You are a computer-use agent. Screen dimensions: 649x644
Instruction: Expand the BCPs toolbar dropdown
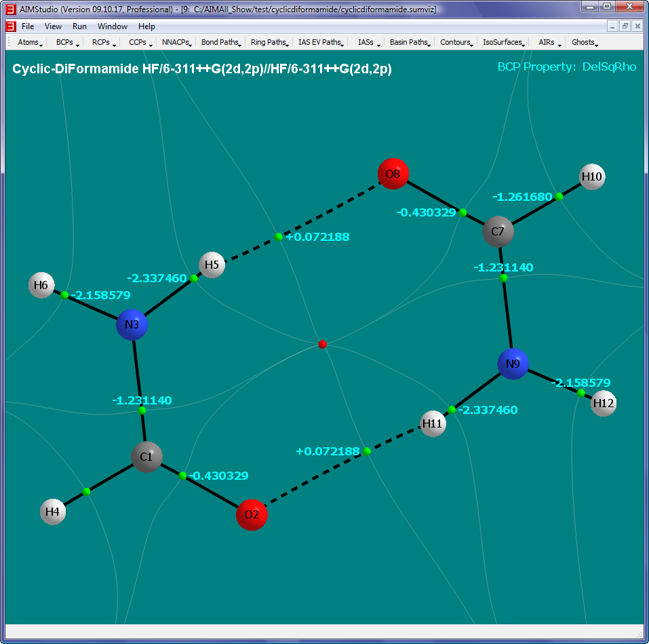tap(67, 42)
